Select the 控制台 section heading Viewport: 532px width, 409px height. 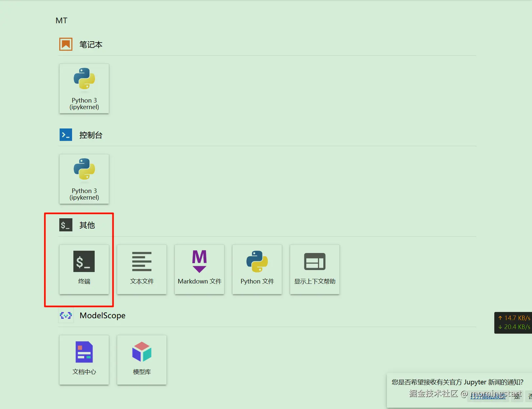(x=91, y=135)
